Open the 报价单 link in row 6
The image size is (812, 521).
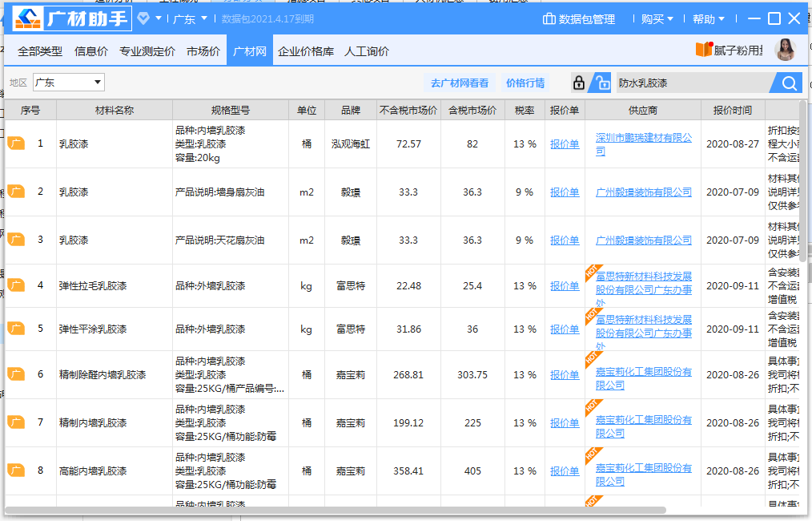tap(565, 375)
